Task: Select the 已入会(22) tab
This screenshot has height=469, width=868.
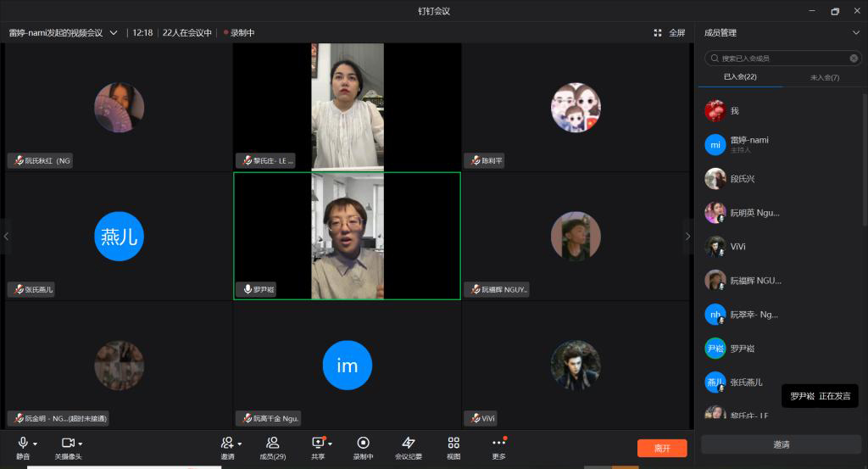Action: [x=739, y=77]
